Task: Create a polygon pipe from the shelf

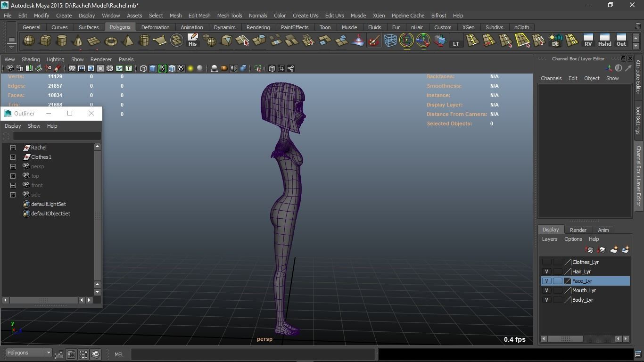Action: 144,41
